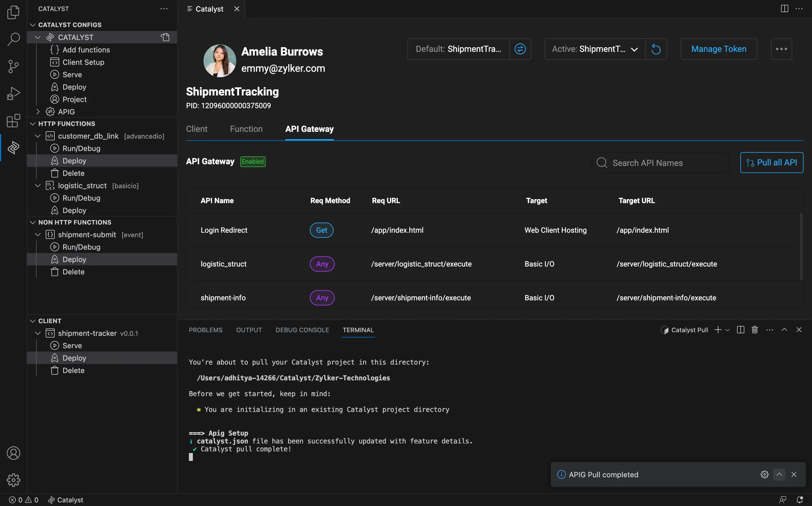Collapse the logistic_struct function node
812x506 pixels.
[38, 185]
